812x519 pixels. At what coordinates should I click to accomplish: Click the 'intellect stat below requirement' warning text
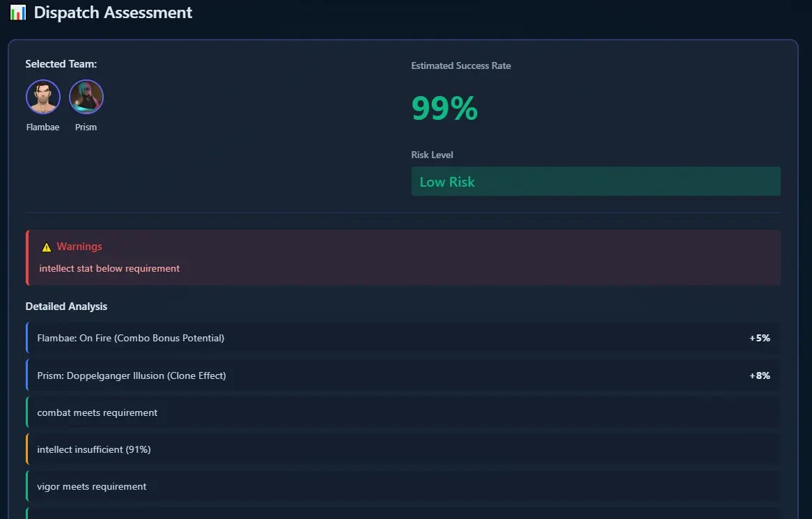point(109,268)
